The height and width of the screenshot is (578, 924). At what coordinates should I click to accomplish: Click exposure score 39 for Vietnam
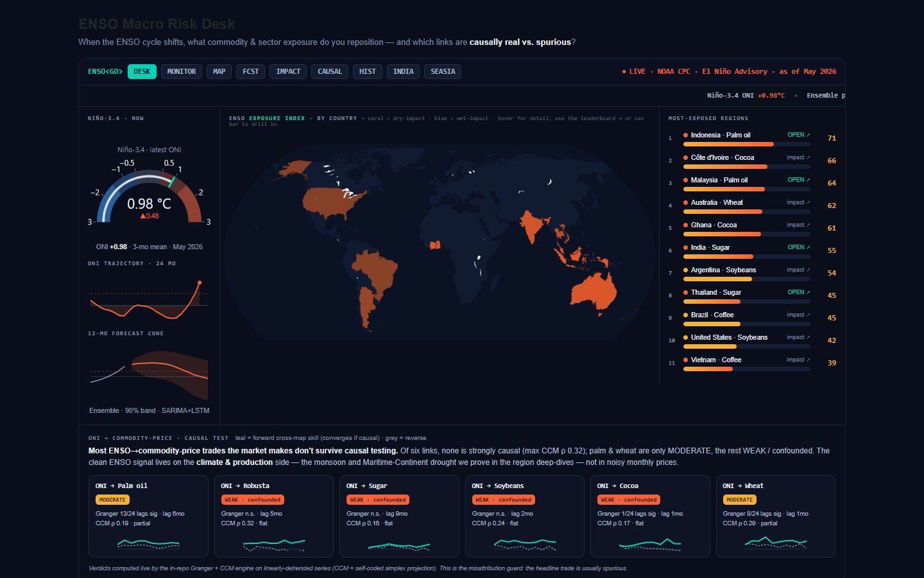click(832, 363)
